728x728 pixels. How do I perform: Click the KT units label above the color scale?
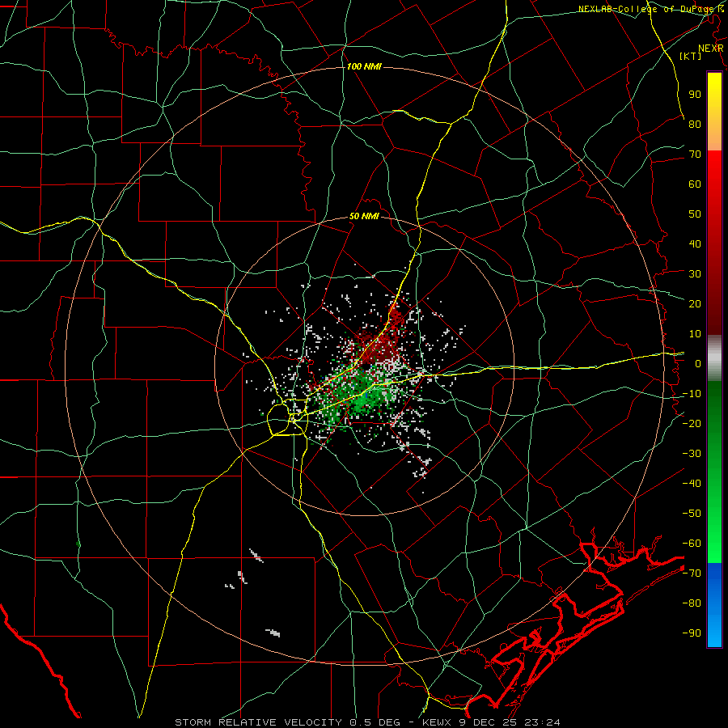pos(691,56)
